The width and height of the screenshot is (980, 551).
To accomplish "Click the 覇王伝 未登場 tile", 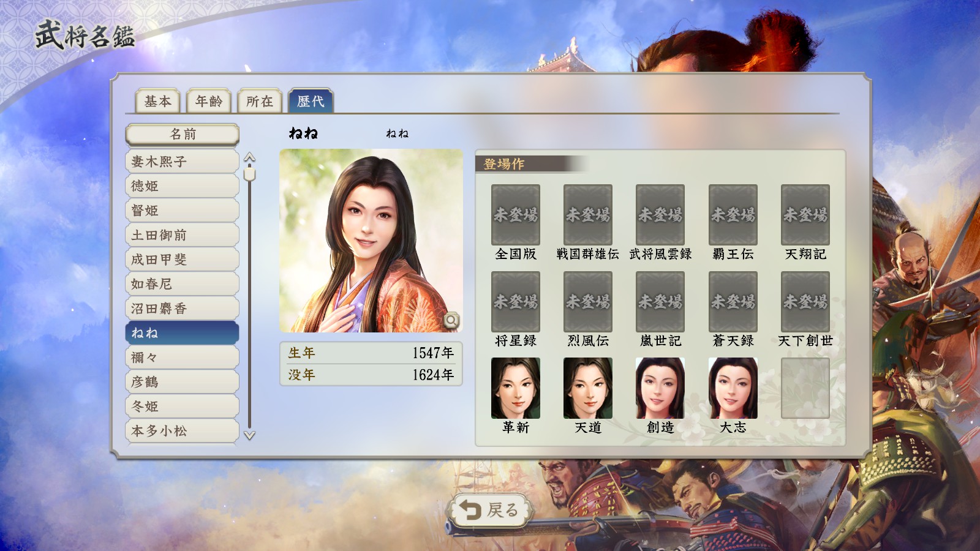I will 733,215.
